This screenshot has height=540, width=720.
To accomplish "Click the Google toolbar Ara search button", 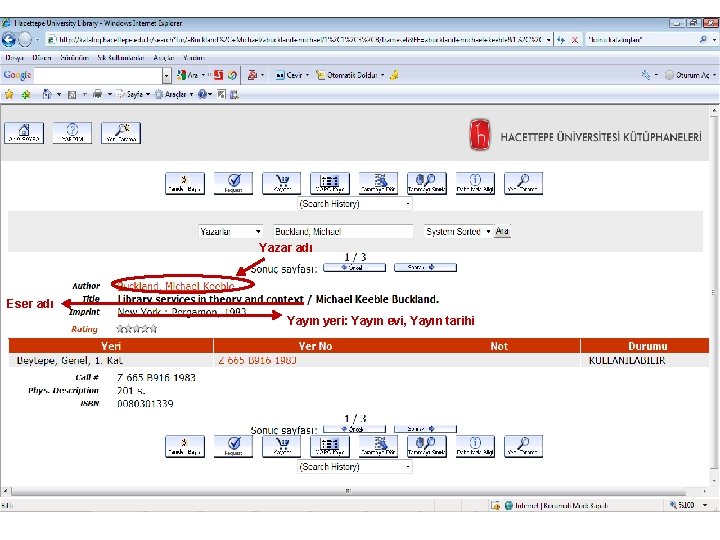I will pyautogui.click(x=188, y=75).
